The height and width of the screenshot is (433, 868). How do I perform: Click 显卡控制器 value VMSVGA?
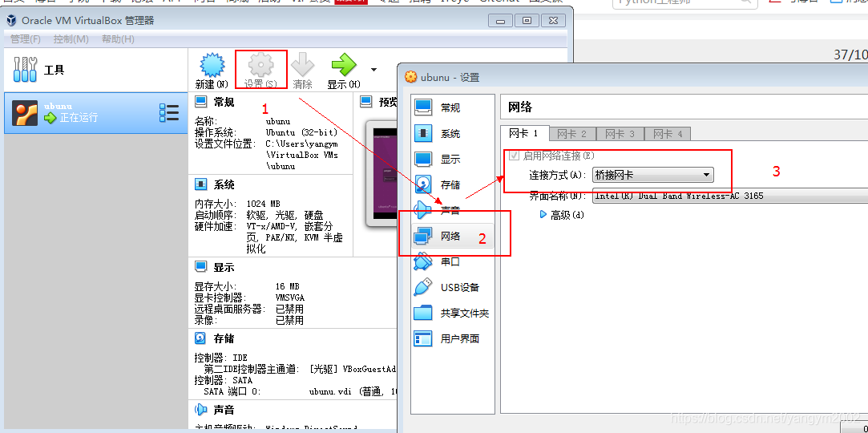pos(289,298)
